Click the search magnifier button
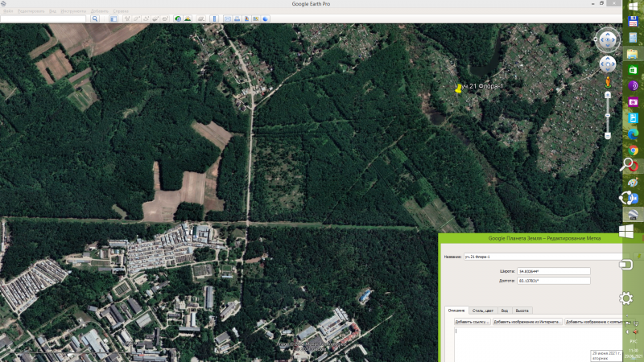This screenshot has height=362, width=644. click(x=94, y=18)
